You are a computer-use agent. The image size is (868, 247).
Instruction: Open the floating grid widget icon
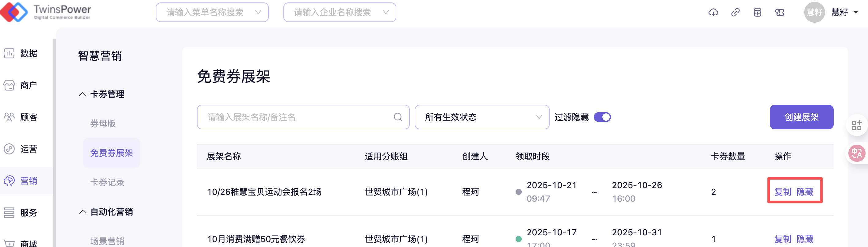(856, 125)
